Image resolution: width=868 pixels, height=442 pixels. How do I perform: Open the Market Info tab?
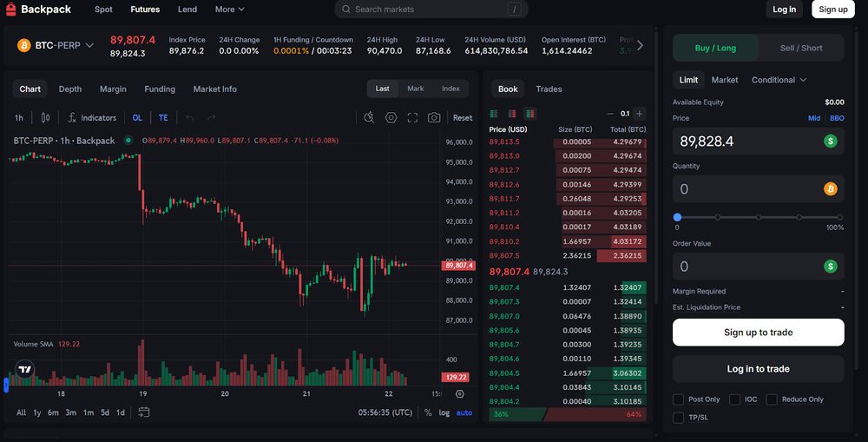pos(214,89)
